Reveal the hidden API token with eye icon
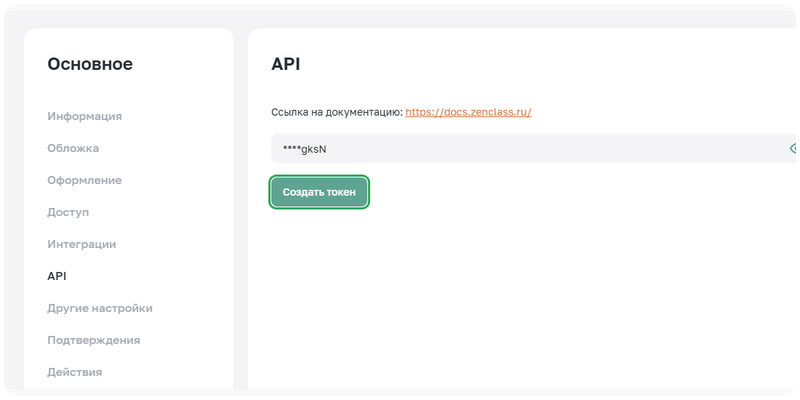The image size is (800, 400). pos(793,148)
